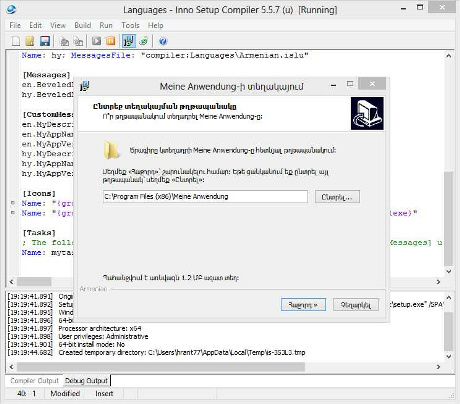Open the Tools menu
Screen dimensions: 460x404
[x=130, y=25]
